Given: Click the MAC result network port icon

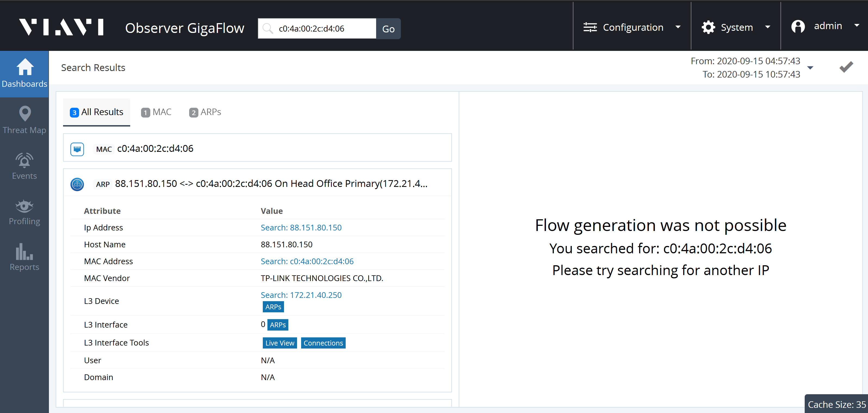Looking at the screenshot, I should click(77, 149).
